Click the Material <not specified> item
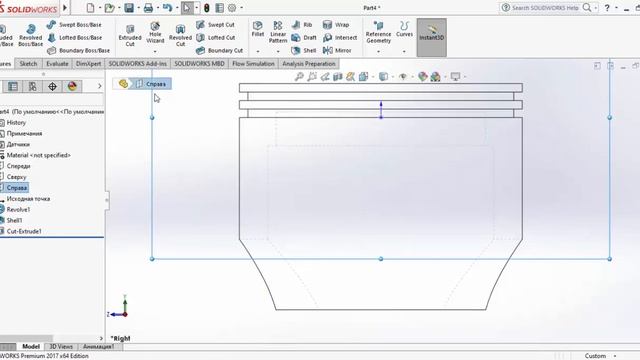The image size is (640, 360). click(x=36, y=155)
